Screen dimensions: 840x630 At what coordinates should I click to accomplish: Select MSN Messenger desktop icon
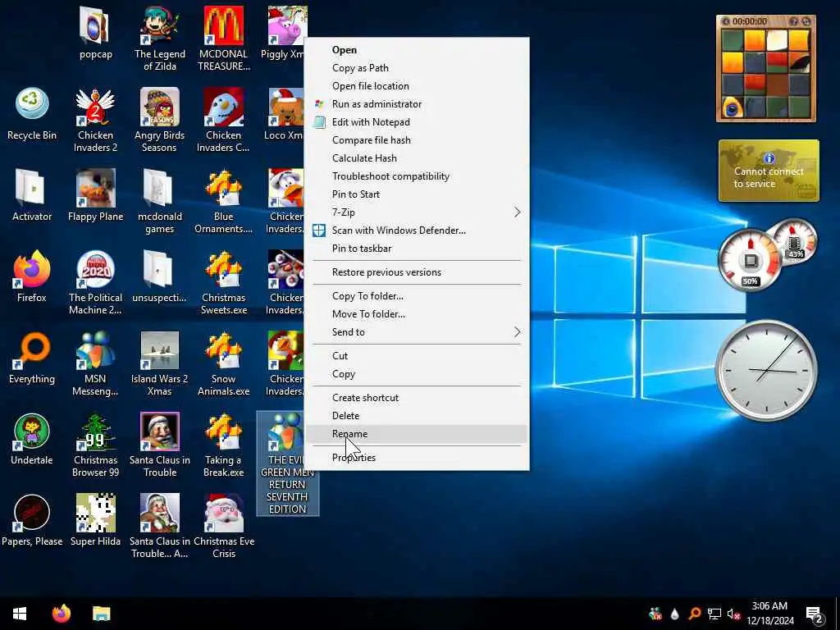pyautogui.click(x=95, y=363)
